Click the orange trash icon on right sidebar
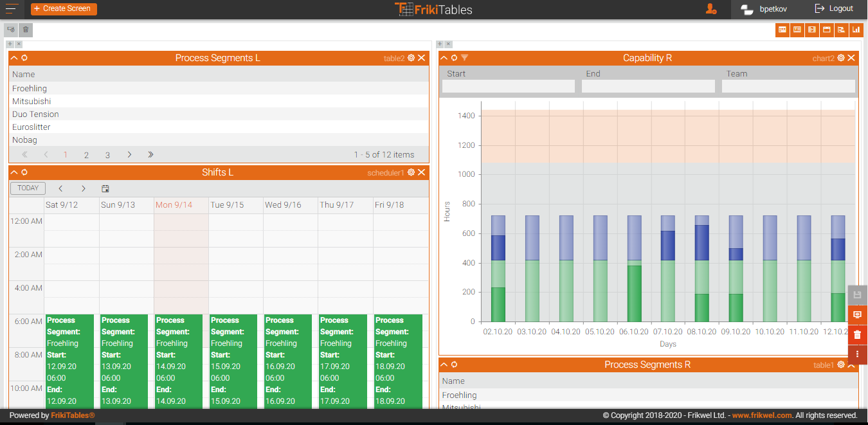 (x=857, y=335)
